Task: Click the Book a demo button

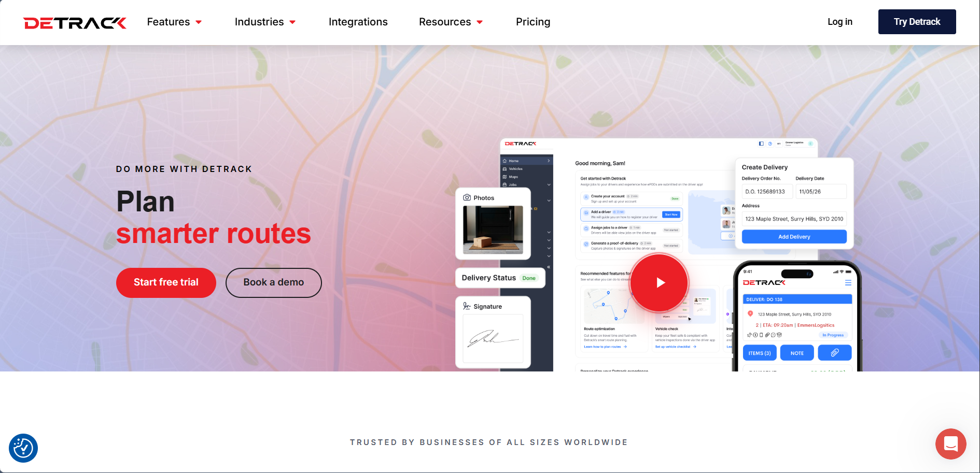Action: pos(274,282)
